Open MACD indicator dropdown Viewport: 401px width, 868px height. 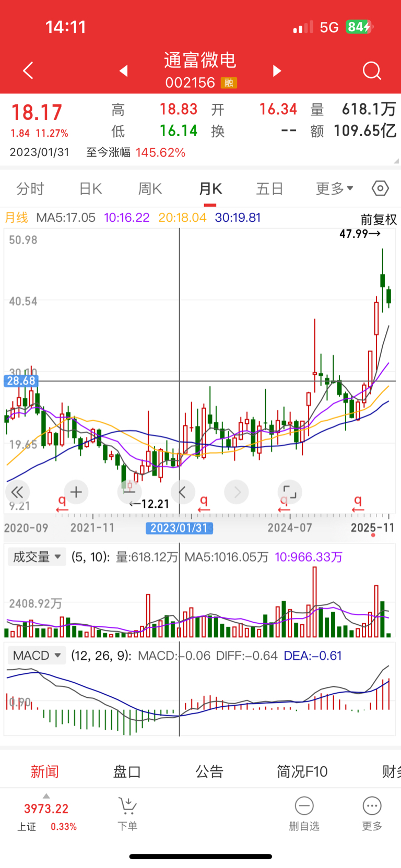pyautogui.click(x=37, y=655)
